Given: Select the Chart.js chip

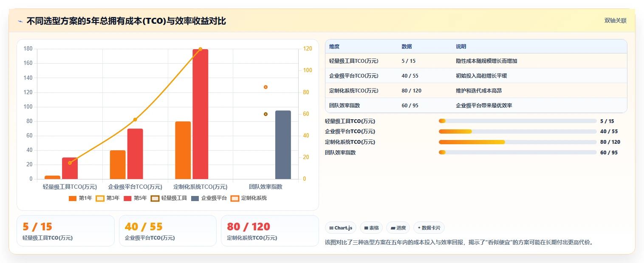Looking at the screenshot, I should tap(341, 228).
